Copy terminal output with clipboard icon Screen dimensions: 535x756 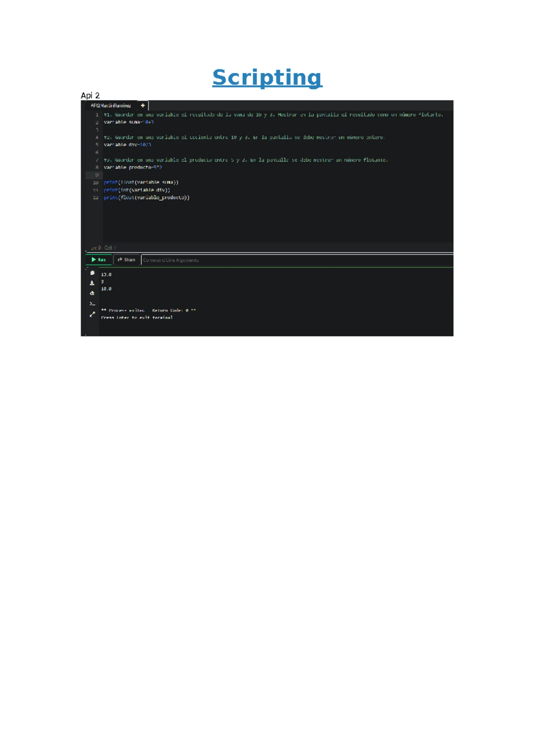[92, 273]
